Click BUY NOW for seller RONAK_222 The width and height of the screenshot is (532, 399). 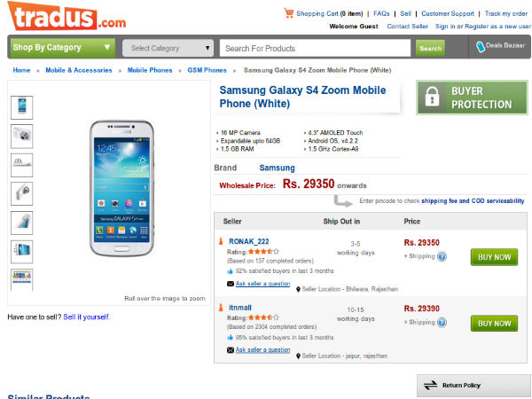click(494, 257)
